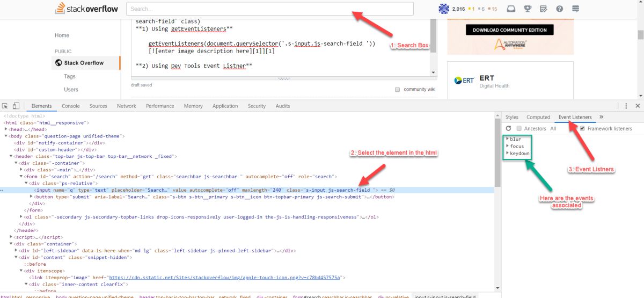This screenshot has height=298, width=644.
Task: Focus the Stack Overflow search box
Action: (x=270, y=9)
